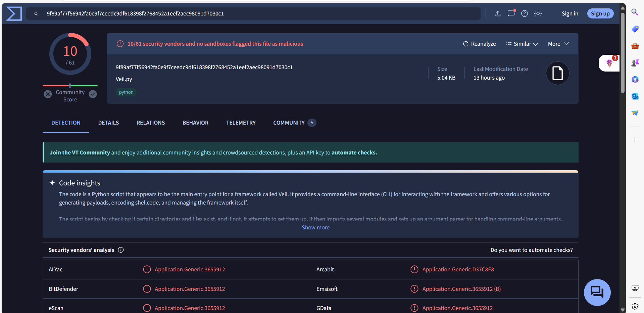Open the upload file icon

click(498, 13)
